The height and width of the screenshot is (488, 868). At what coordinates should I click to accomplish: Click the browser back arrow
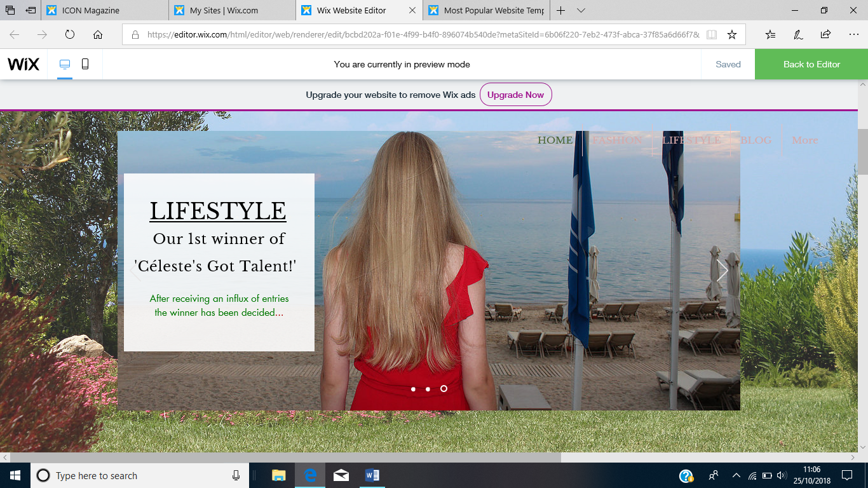click(x=15, y=35)
